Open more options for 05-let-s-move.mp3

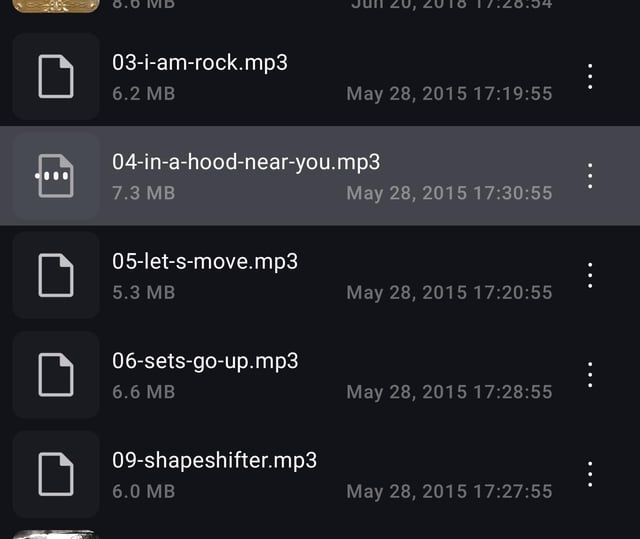coord(590,275)
